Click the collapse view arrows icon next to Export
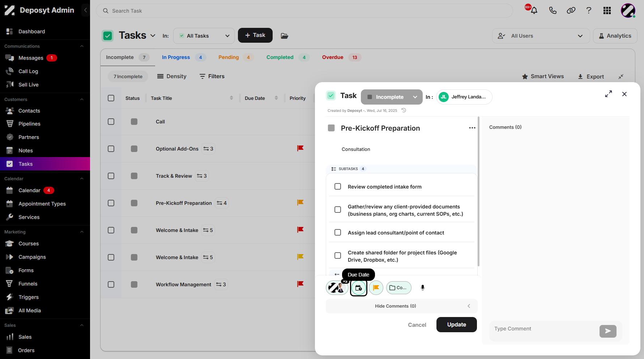The image size is (644, 359). click(621, 76)
